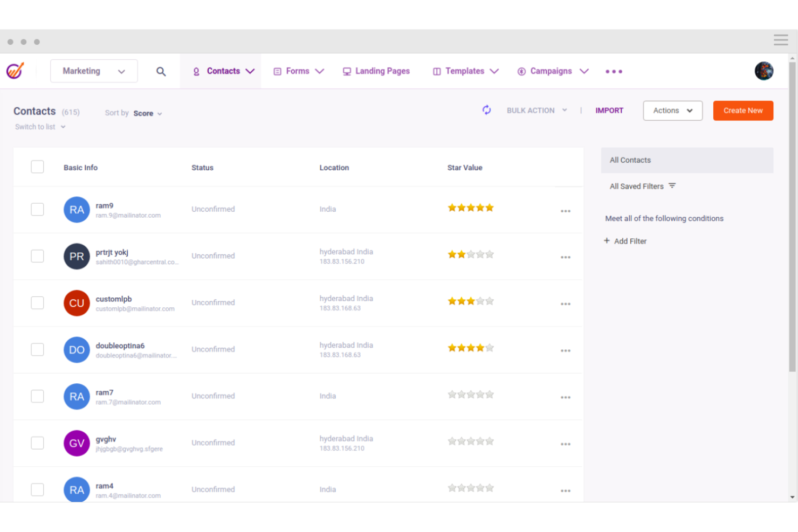Open the BULK ACTION dropdown

tap(536, 110)
